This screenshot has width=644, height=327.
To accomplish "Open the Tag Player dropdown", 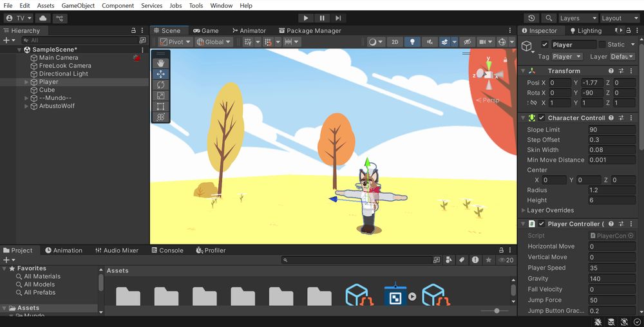I will [567, 57].
